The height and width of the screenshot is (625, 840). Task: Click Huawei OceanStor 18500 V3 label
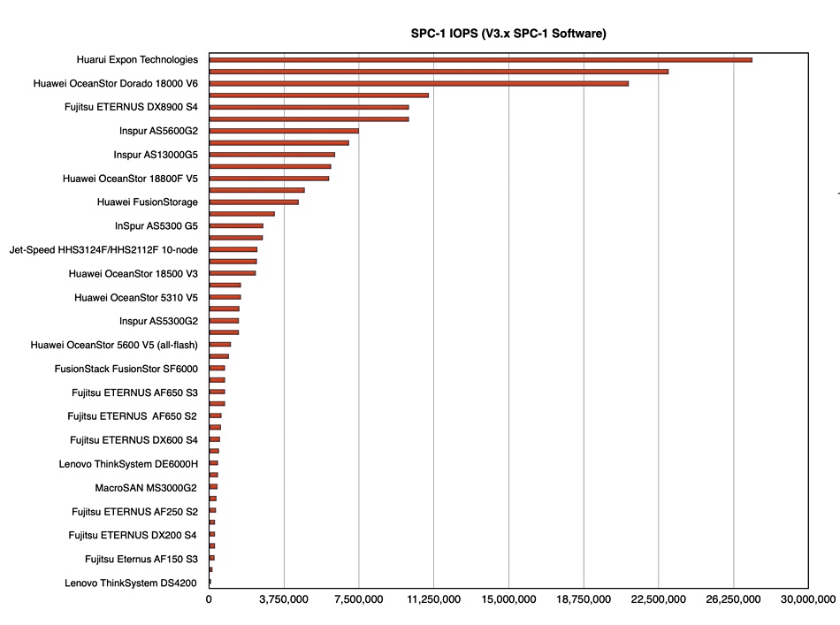tap(134, 273)
